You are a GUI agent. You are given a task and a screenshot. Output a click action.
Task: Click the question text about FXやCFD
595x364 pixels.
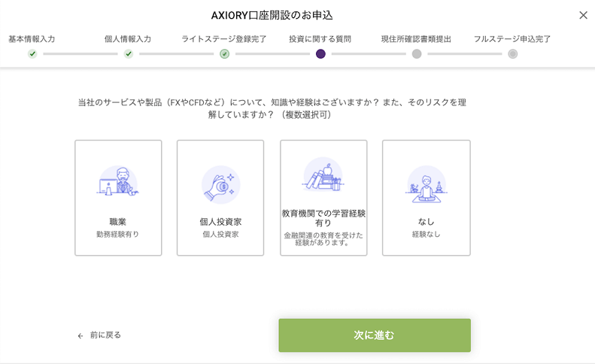[x=272, y=108]
